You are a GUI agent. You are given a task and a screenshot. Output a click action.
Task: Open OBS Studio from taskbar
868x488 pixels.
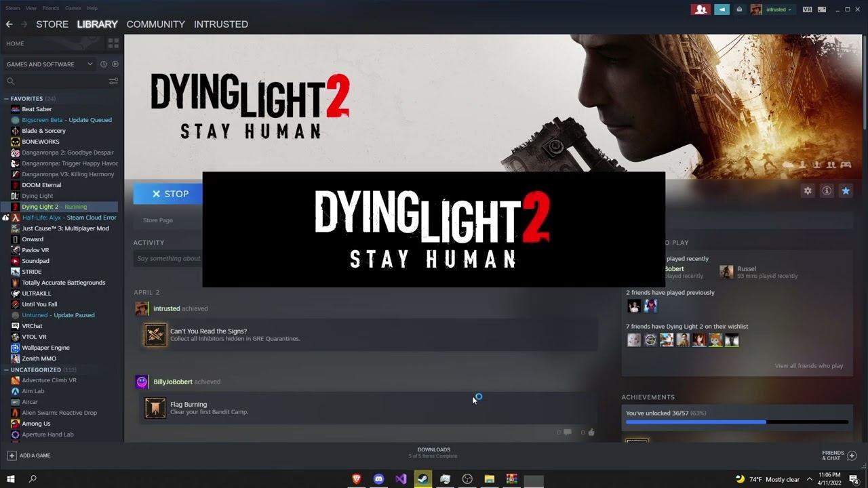pos(467,479)
